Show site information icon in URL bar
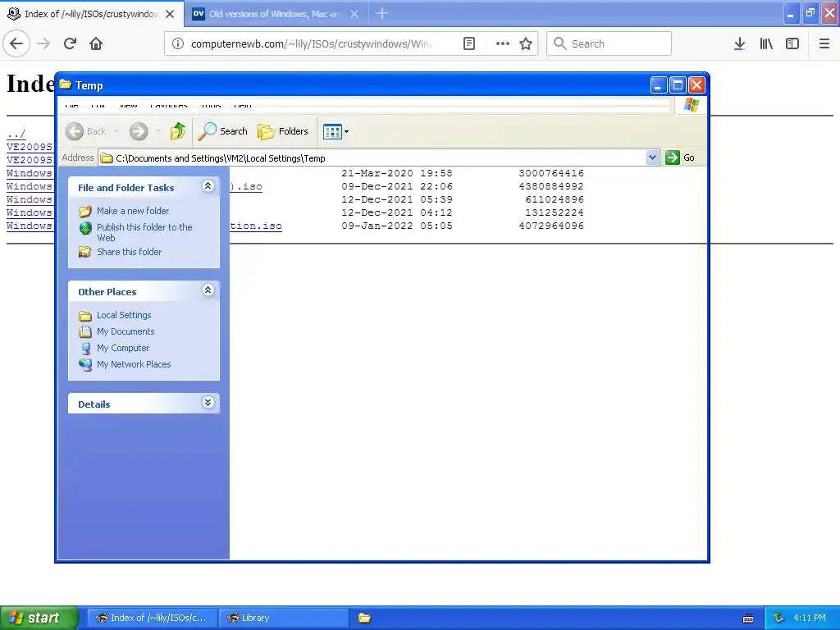The height and width of the screenshot is (630, 840). coord(178,43)
